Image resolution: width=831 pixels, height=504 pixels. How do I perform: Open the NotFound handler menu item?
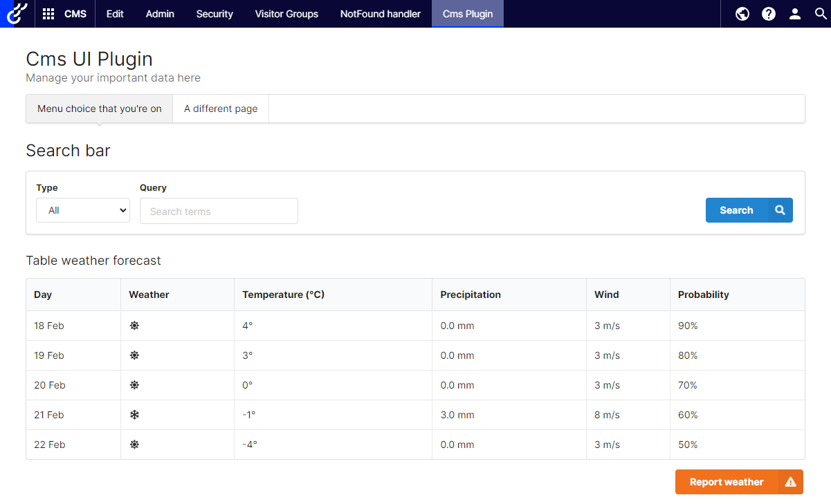[x=380, y=14]
